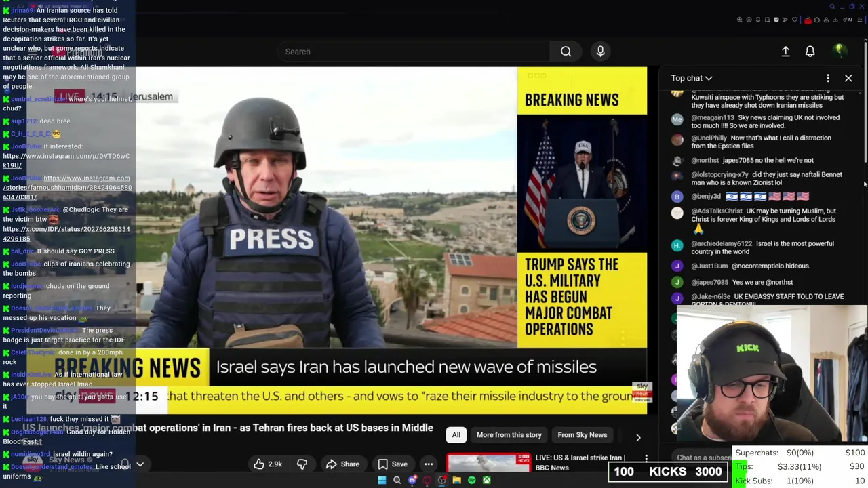868x488 pixels.
Task: Close the live chat panel
Action: [x=848, y=78]
